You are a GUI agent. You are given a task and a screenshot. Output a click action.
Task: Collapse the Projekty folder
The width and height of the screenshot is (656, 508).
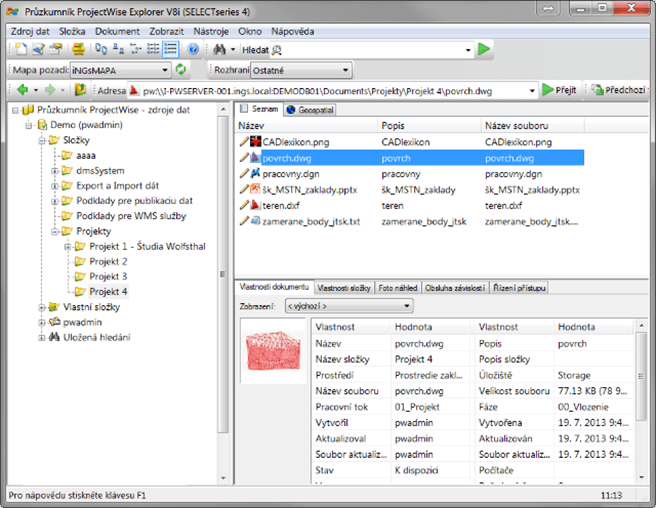point(54,231)
